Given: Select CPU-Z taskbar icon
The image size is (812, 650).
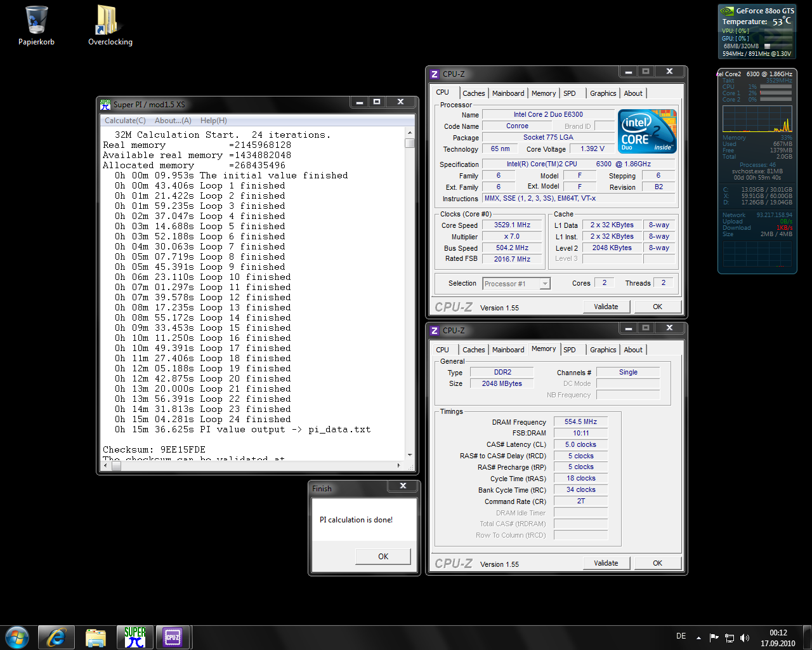Looking at the screenshot, I should [173, 637].
